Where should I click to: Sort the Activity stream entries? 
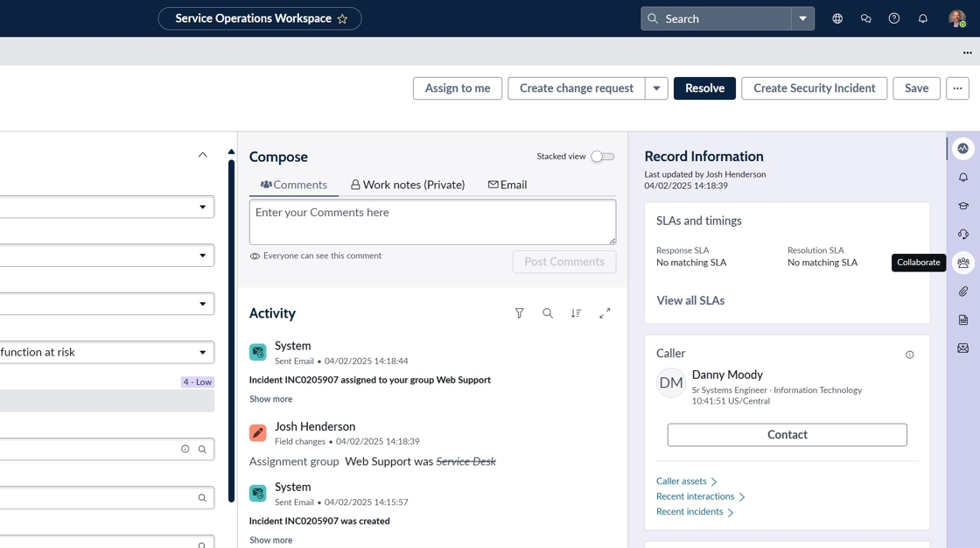577,313
